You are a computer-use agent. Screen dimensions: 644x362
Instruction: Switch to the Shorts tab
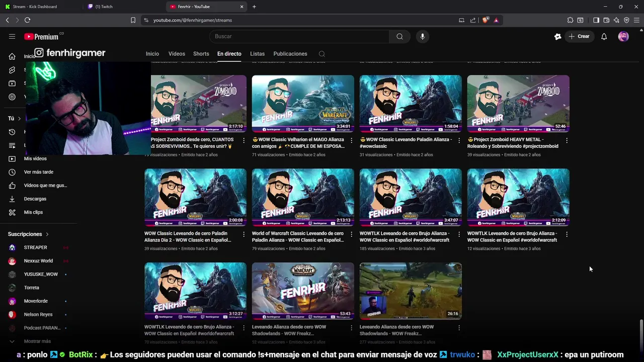[x=201, y=54]
